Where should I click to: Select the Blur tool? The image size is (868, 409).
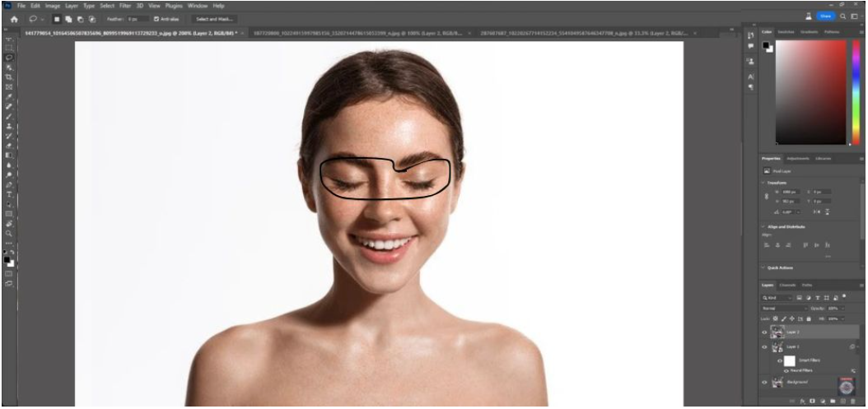[x=9, y=165]
